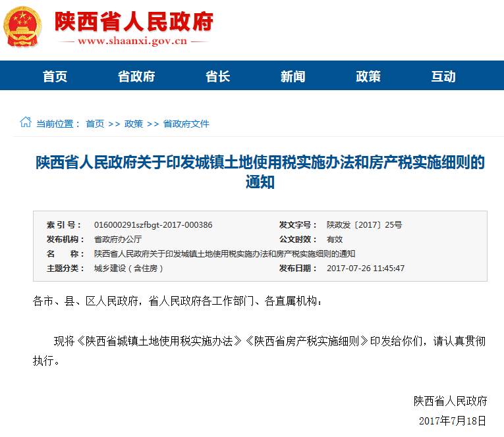Click the publish date 2017-07-26 11:45:47

click(366, 269)
